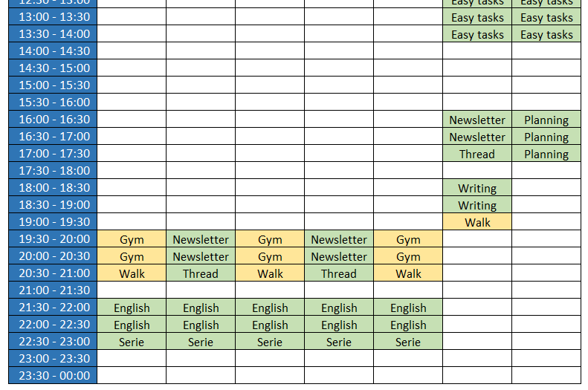Screen dimensions: 588x390
Task: Select the 22:30 - 23:00 time label
Action: coord(54,342)
